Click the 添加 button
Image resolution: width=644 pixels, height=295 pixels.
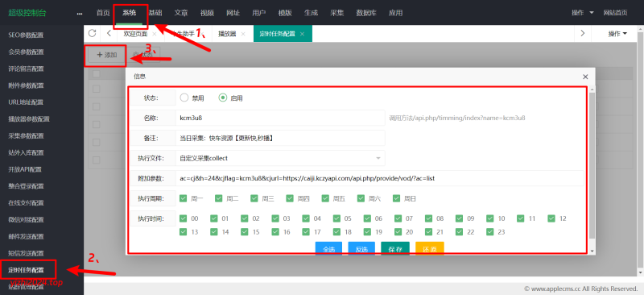[x=106, y=55]
